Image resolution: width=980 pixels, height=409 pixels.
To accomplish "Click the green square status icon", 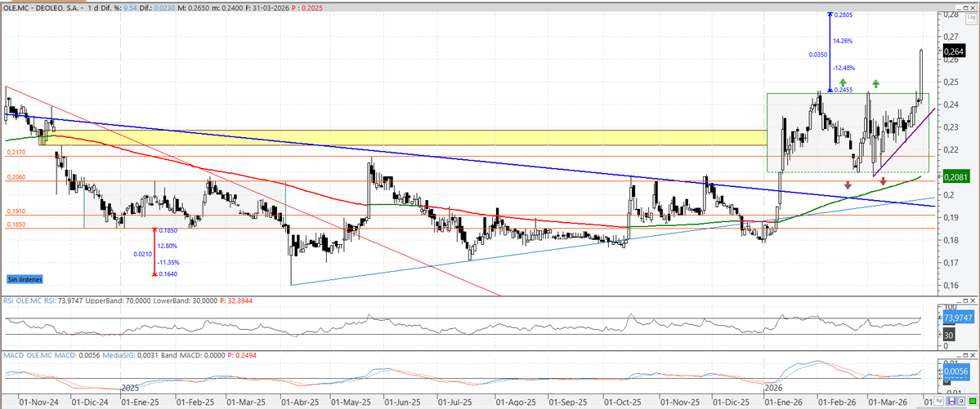I will (x=973, y=401).
